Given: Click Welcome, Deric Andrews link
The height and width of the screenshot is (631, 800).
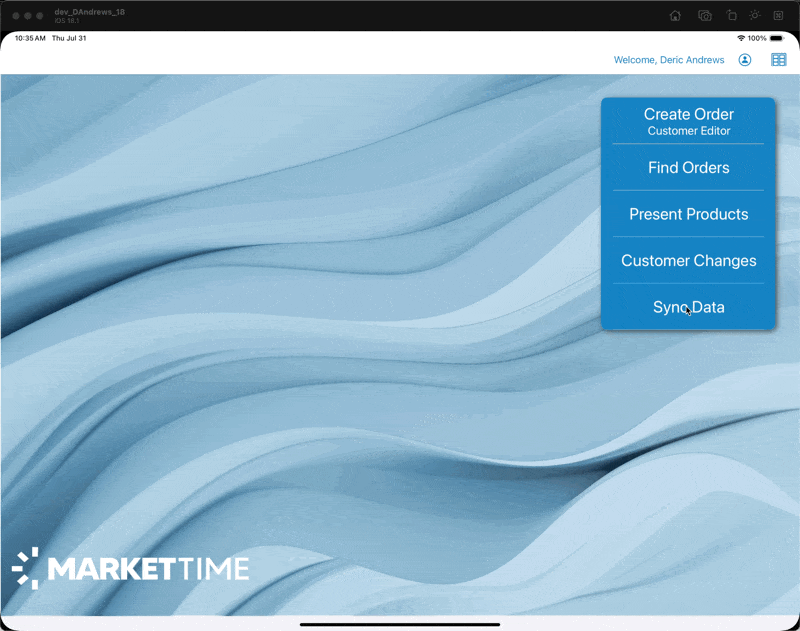Looking at the screenshot, I should [669, 60].
